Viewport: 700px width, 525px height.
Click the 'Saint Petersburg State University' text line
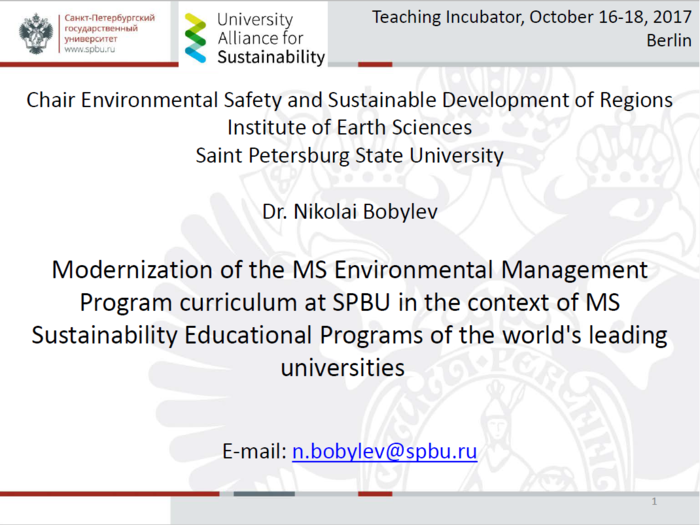tap(349, 156)
